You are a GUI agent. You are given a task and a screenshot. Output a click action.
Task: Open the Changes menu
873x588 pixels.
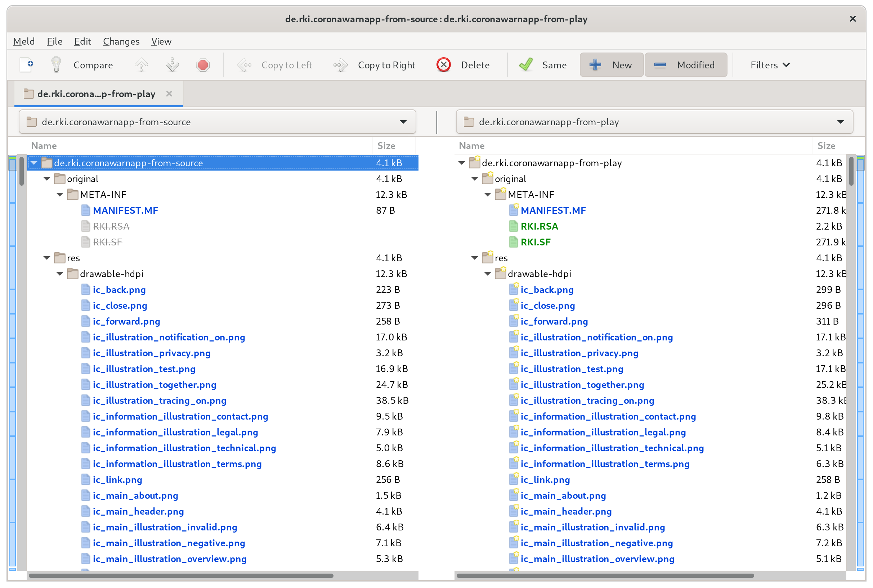pyautogui.click(x=121, y=41)
